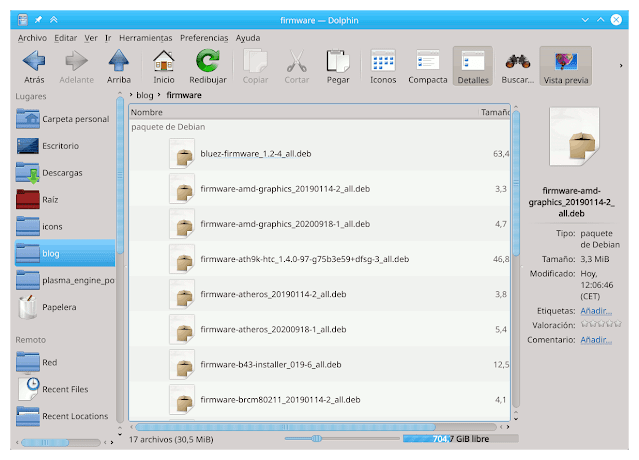
Task: Refresh view with Redibujar
Action: tap(208, 67)
